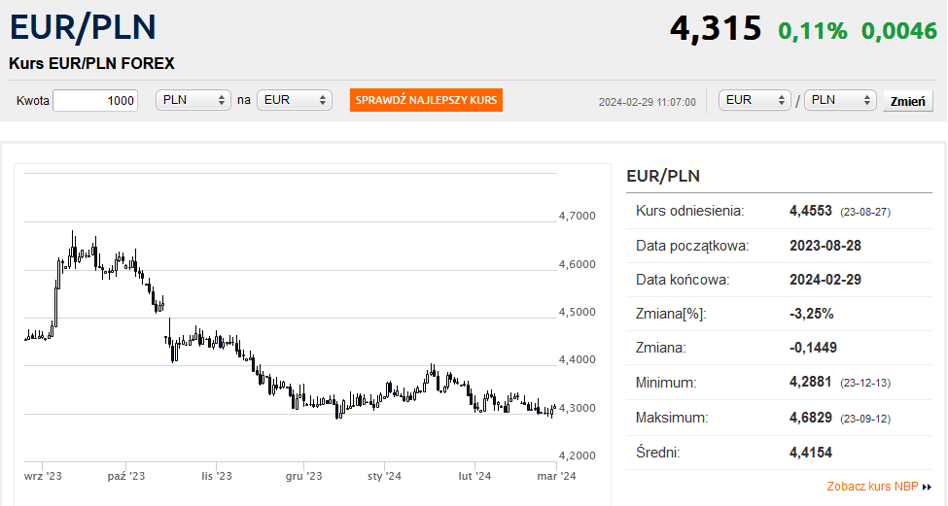The image size is (948, 506).
Task: Click the Data początkowa date 2023-08-28
Action: click(825, 245)
